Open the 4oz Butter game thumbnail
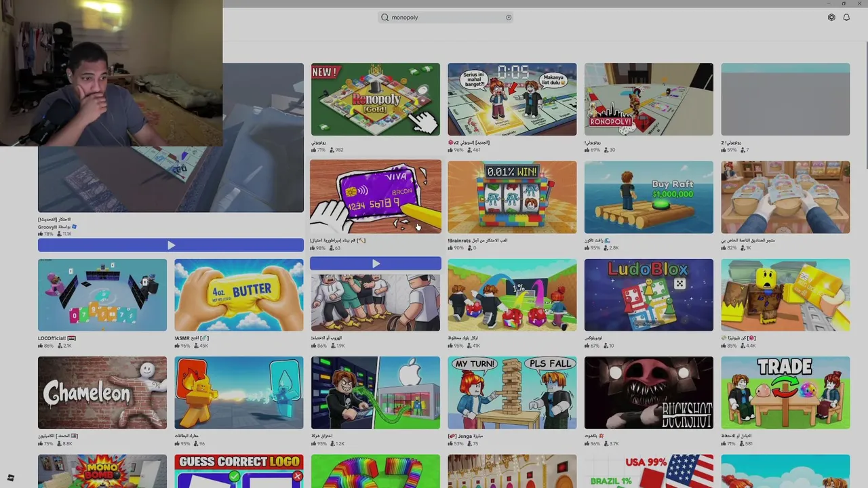This screenshot has height=488, width=868. [x=239, y=295]
